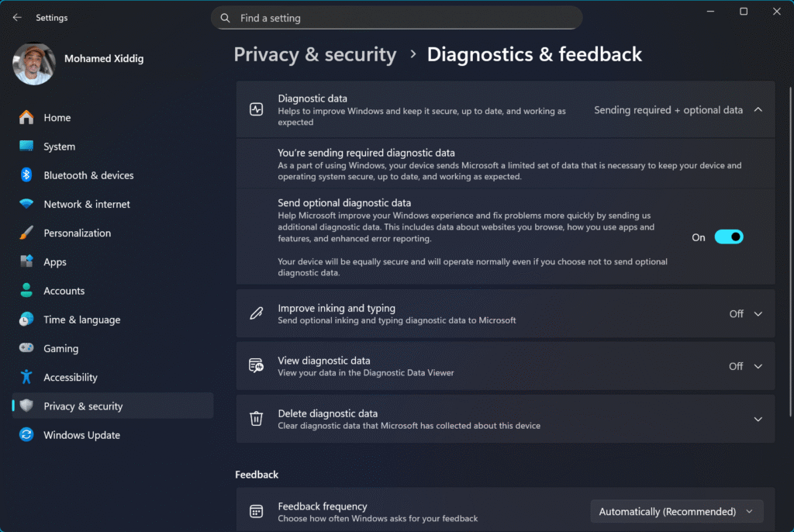Click the Personalization paintbrush icon

(26, 233)
